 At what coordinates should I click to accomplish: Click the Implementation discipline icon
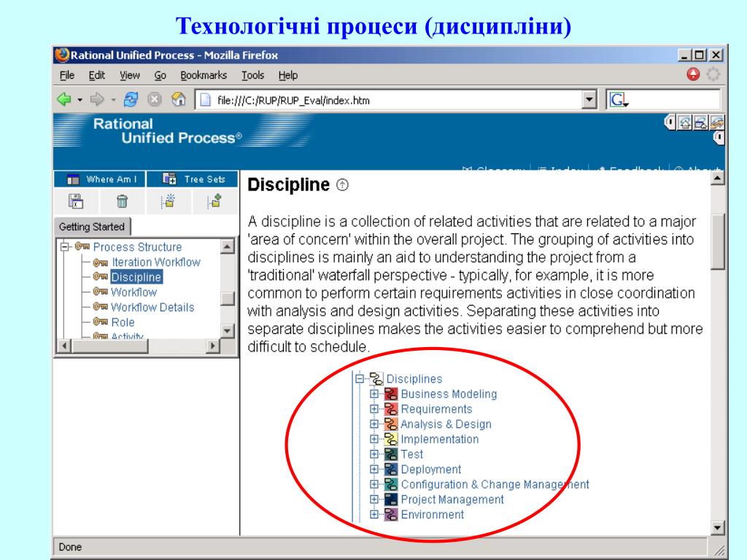[391, 439]
